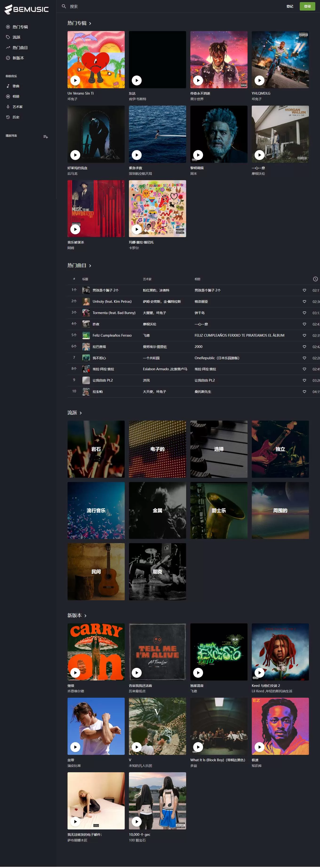Viewport: 320px width, 868px height.
Task: Open the 爵士乐 genre tile
Action: (x=219, y=510)
